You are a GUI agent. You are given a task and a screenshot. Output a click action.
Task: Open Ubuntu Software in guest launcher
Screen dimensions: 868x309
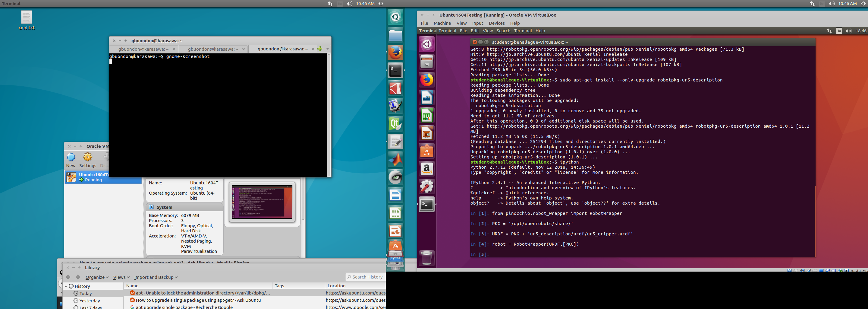pyautogui.click(x=426, y=151)
